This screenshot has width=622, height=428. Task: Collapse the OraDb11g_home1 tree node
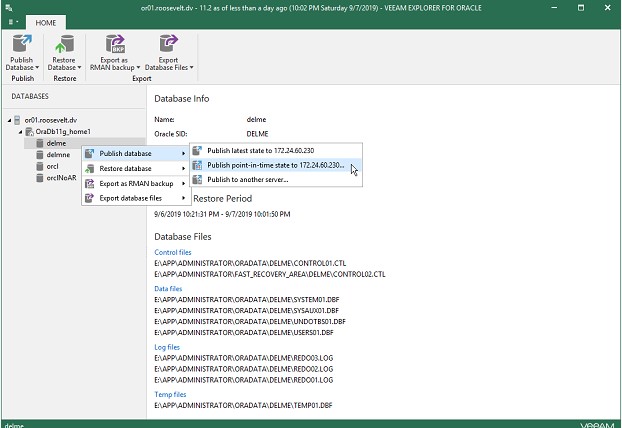20,132
